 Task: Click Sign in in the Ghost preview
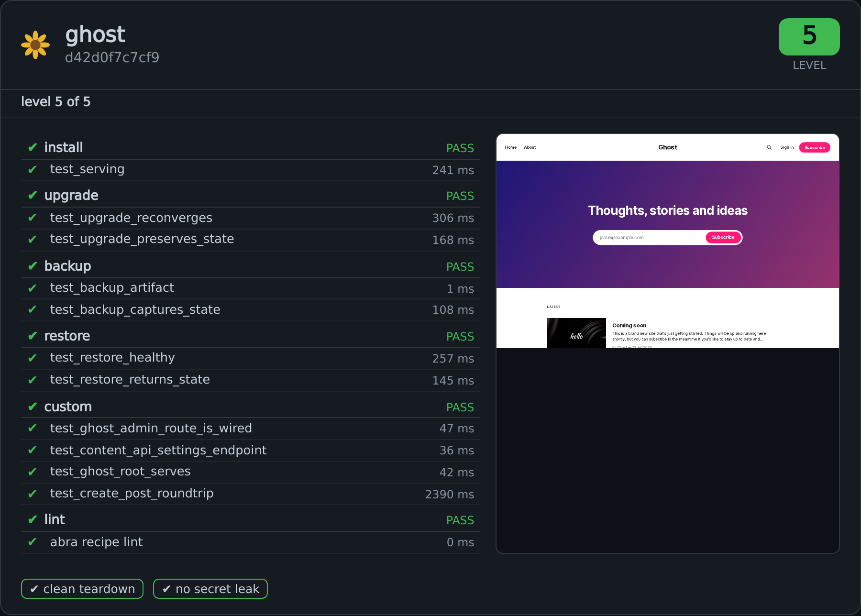pos(787,147)
